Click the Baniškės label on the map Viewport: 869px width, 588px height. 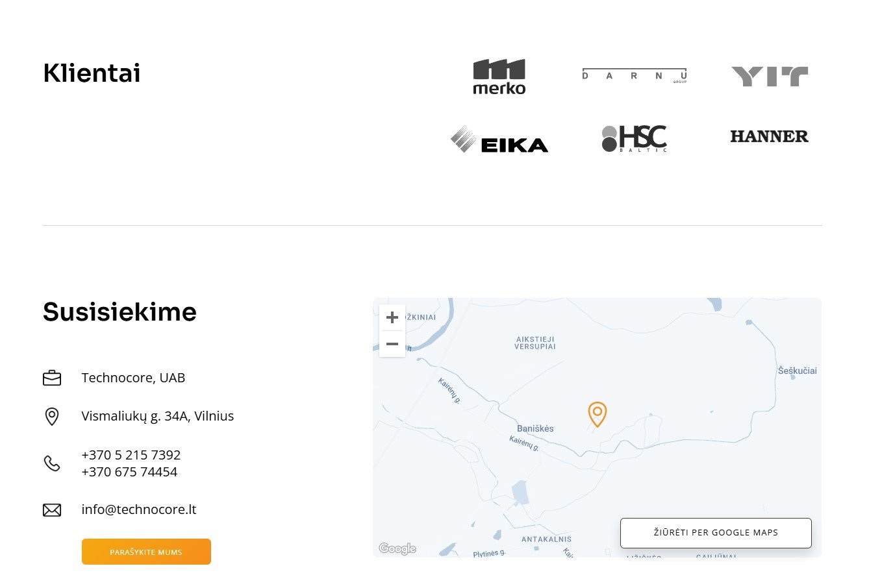(x=535, y=428)
